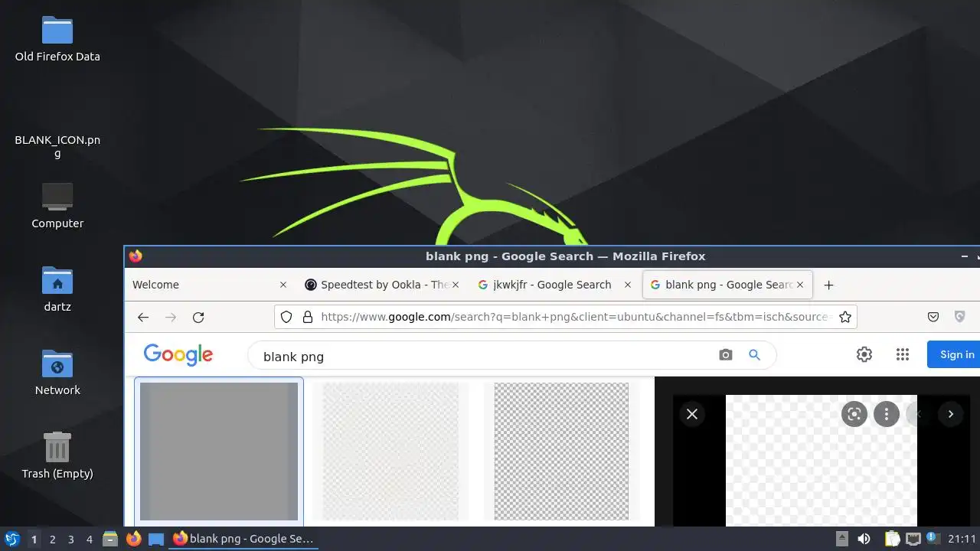This screenshot has height=551, width=980.
Task: Launch file manager from taskbar
Action: [x=110, y=539]
